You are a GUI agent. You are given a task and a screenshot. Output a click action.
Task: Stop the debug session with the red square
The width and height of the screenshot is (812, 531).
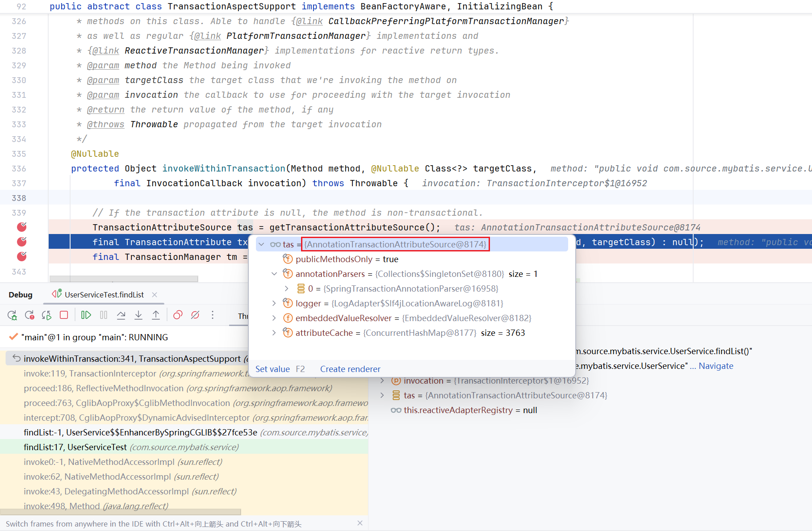64,315
